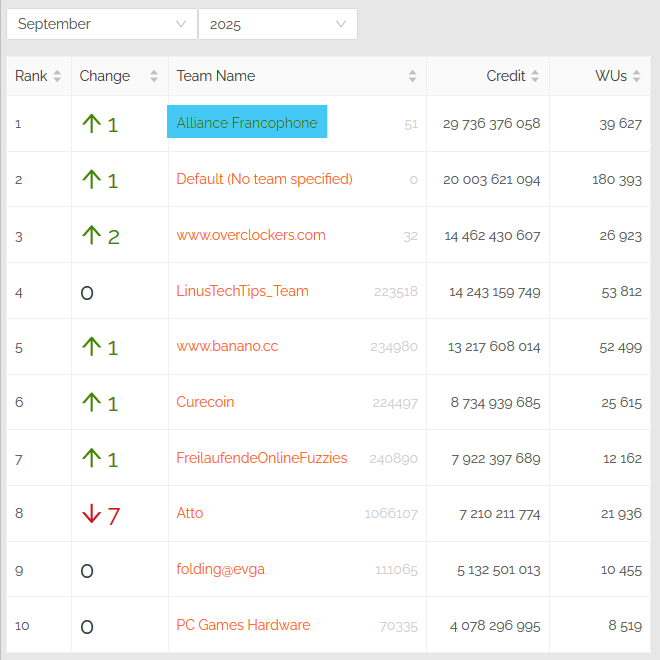
Task: Click the red down arrow for Atto
Action: (92, 514)
